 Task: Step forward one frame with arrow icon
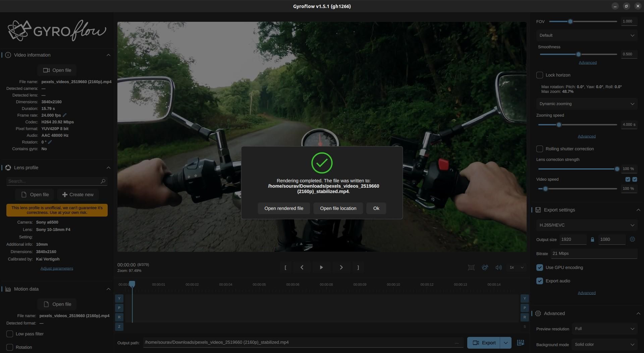point(341,267)
